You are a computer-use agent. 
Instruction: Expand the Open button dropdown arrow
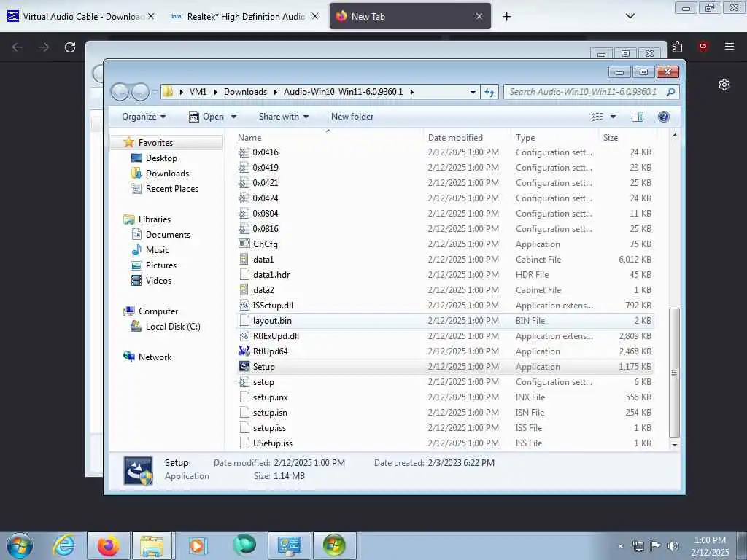[233, 117]
